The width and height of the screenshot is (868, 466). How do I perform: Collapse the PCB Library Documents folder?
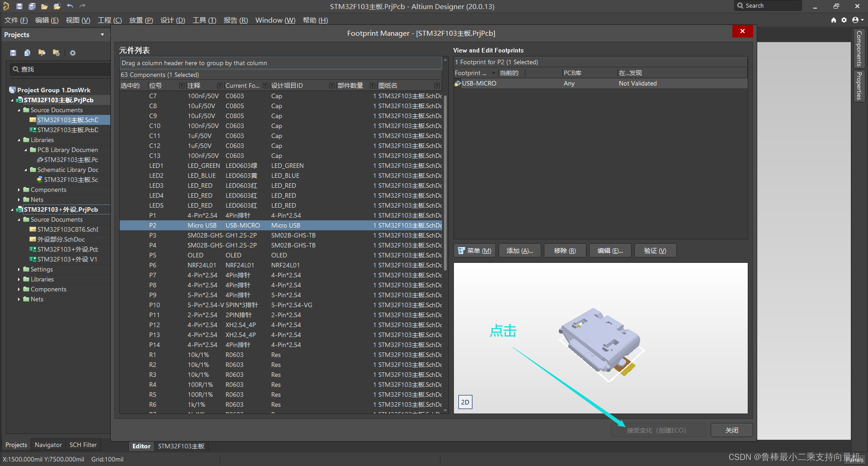click(x=26, y=150)
